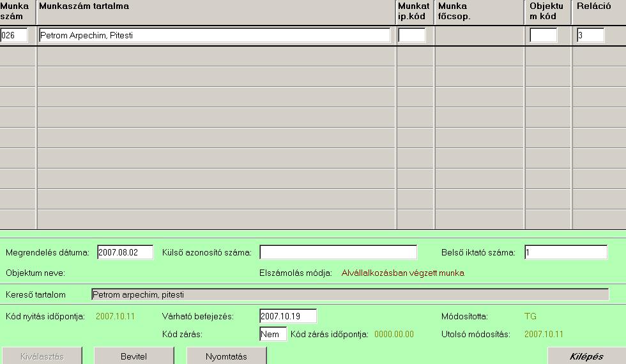
Task: Click the Utolsó módosítás label
Action: point(476,335)
